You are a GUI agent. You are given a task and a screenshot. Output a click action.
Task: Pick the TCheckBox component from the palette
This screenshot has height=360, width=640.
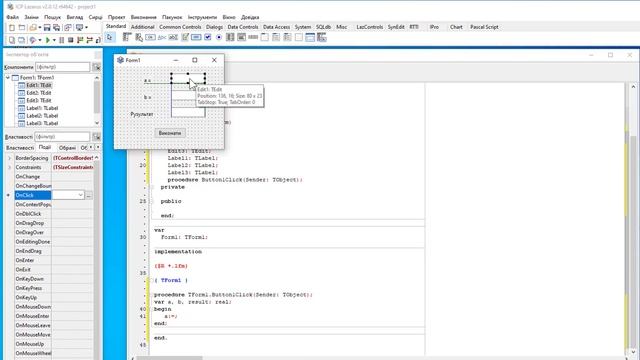coord(207,37)
